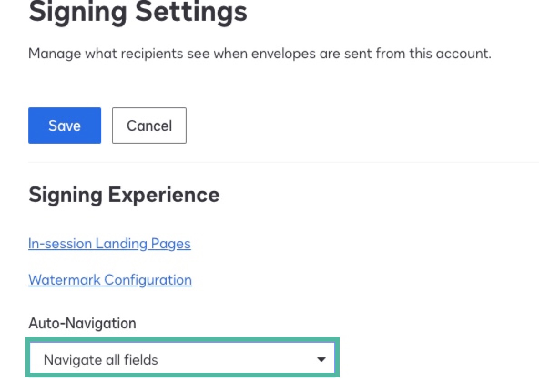This screenshot has width=540, height=392.
Task: Dismiss changes with the Cancel button
Action: pos(149,126)
